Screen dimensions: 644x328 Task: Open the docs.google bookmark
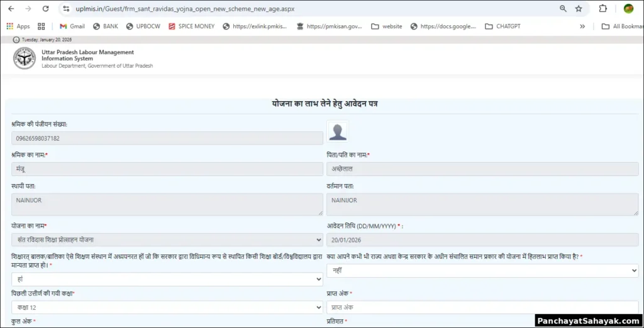click(443, 26)
